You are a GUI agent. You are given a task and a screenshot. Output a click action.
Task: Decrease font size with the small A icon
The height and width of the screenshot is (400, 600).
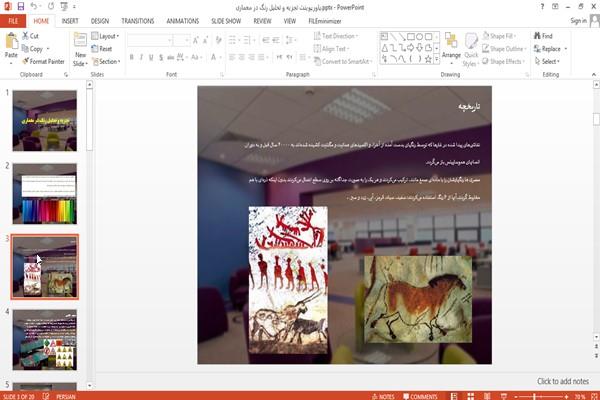click(206, 40)
